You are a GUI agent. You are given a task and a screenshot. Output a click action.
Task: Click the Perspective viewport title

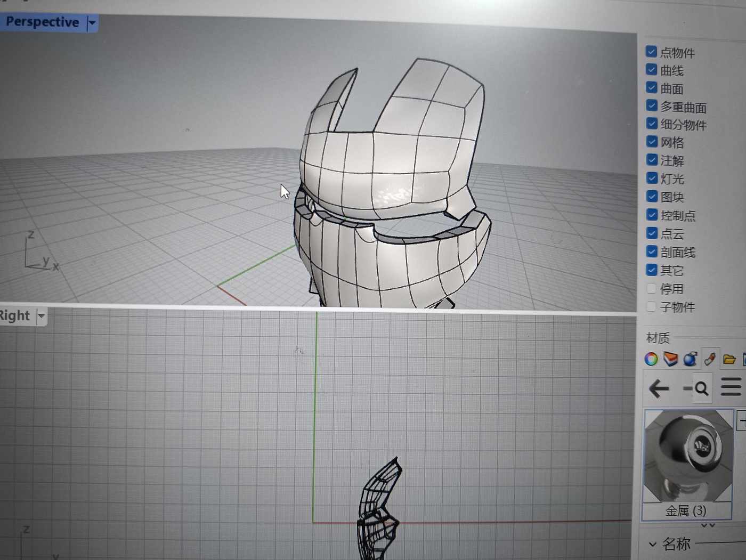tap(42, 22)
